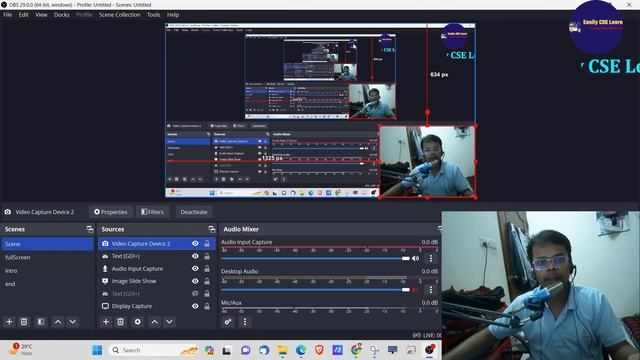Open the Profile menu
Viewport: 640px width, 360px height.
(84, 15)
